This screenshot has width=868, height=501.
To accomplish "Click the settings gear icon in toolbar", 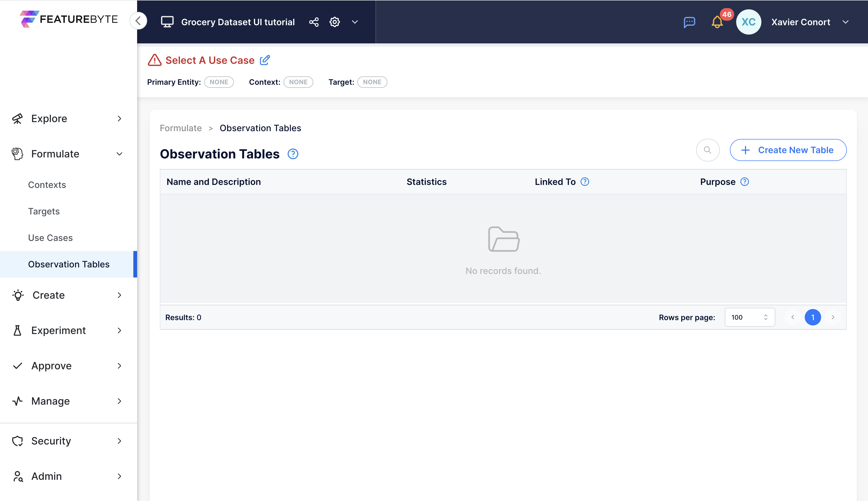I will click(334, 22).
